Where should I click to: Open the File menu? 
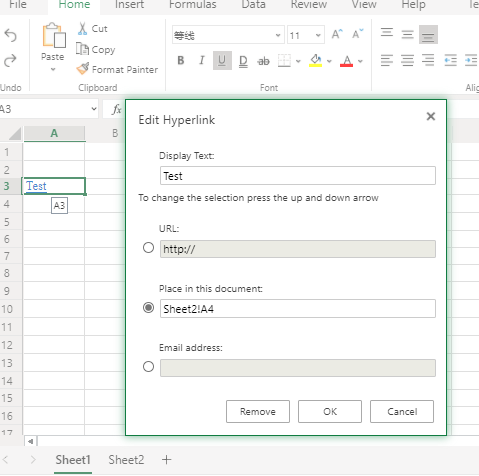18,5
